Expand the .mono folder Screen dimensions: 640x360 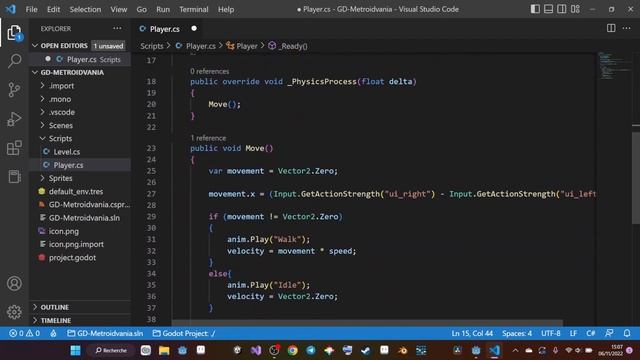click(60, 99)
